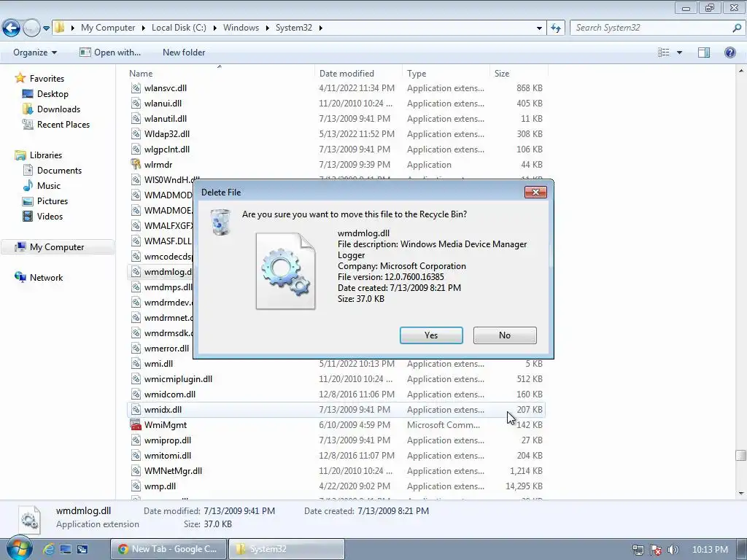Click the Windows breadcrumb

[241, 28]
